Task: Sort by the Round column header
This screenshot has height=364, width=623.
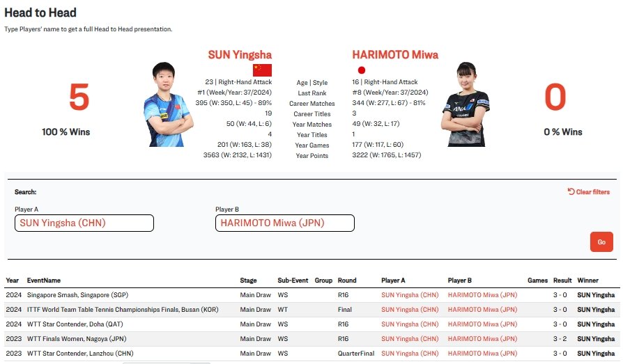Action: (347, 280)
